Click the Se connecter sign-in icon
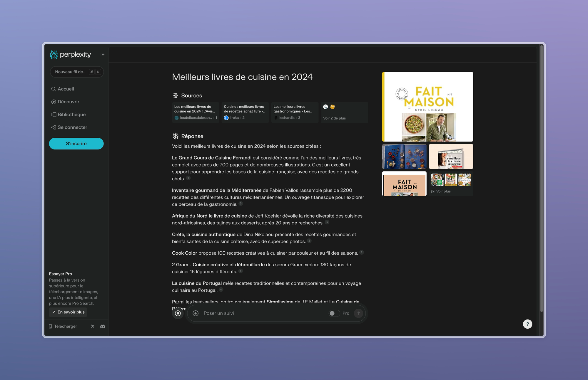588x380 pixels. click(54, 127)
